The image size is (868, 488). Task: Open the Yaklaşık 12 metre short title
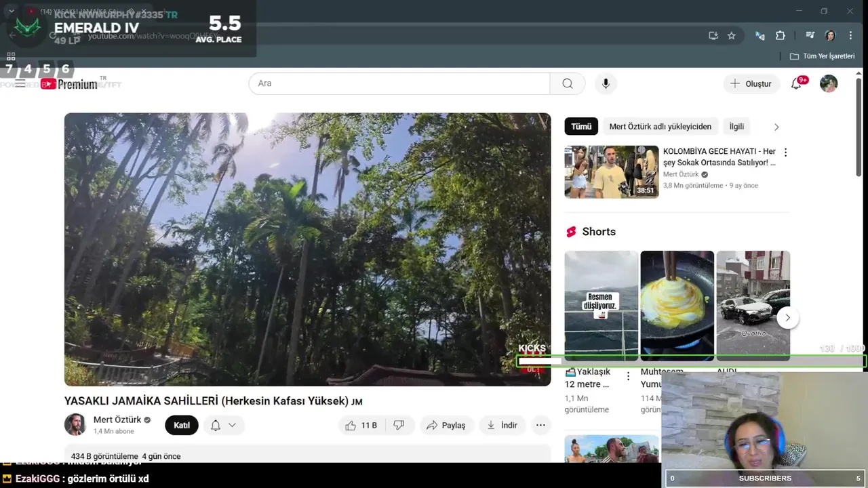[587, 378]
